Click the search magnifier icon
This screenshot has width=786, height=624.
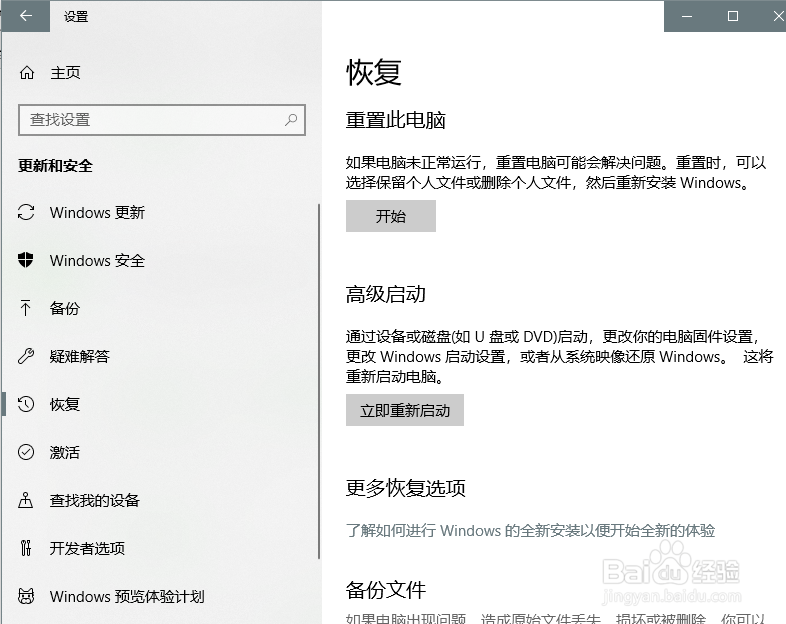pos(291,120)
